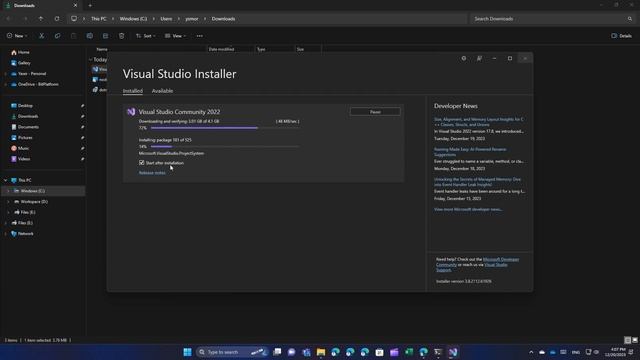The height and width of the screenshot is (360, 640).
Task: Open Videos in the navigation pane
Action: [x=24, y=159]
